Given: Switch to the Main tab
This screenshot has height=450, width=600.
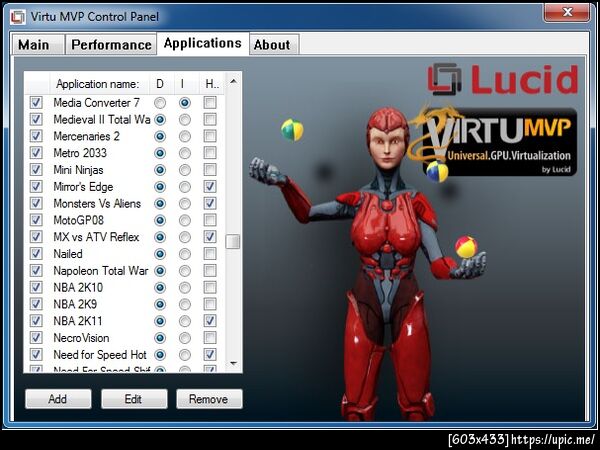Looking at the screenshot, I should [x=38, y=45].
